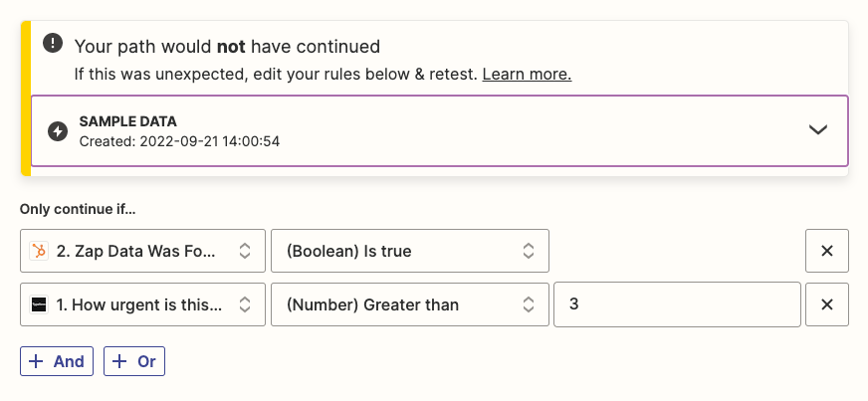Expand the Sample Data chevron
The height and width of the screenshot is (401, 868).
[x=818, y=130]
